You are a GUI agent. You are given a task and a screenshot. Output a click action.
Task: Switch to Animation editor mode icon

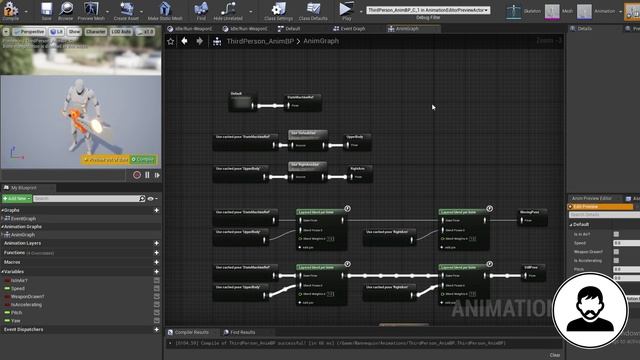[584, 11]
